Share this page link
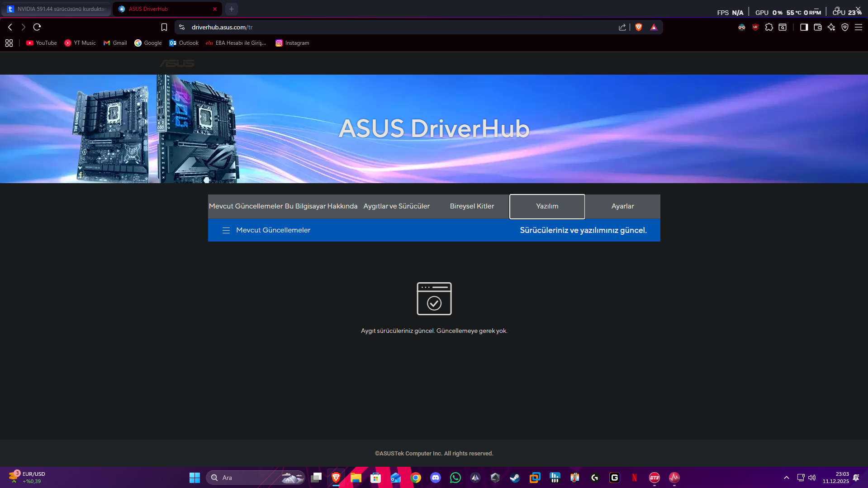Screen dimensions: 868x488 622,27
